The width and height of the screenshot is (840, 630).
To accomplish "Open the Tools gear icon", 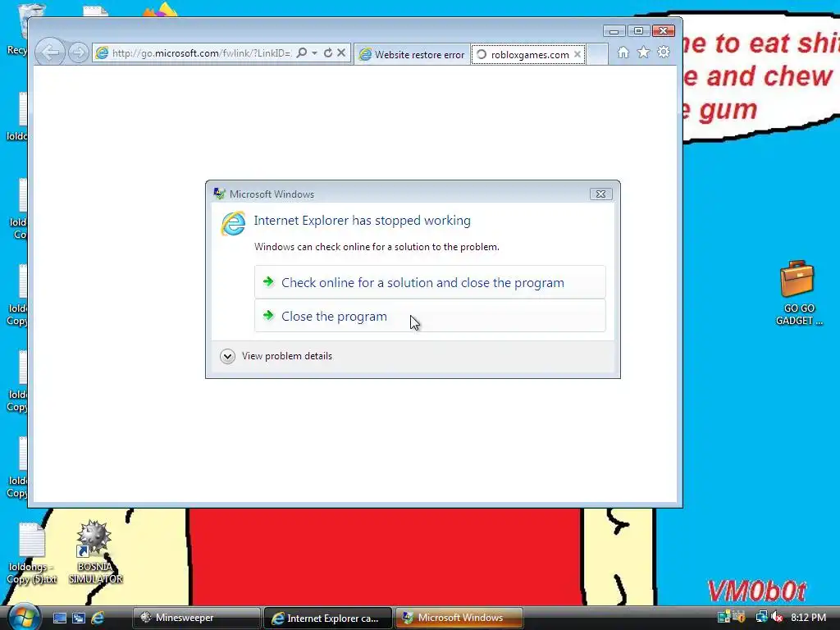I will 664,52.
